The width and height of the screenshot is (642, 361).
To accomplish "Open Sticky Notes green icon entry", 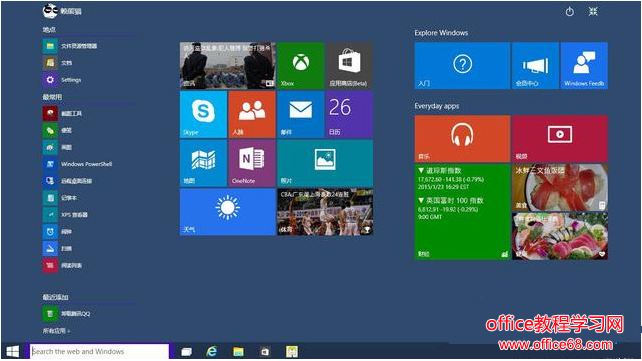I will point(58,130).
